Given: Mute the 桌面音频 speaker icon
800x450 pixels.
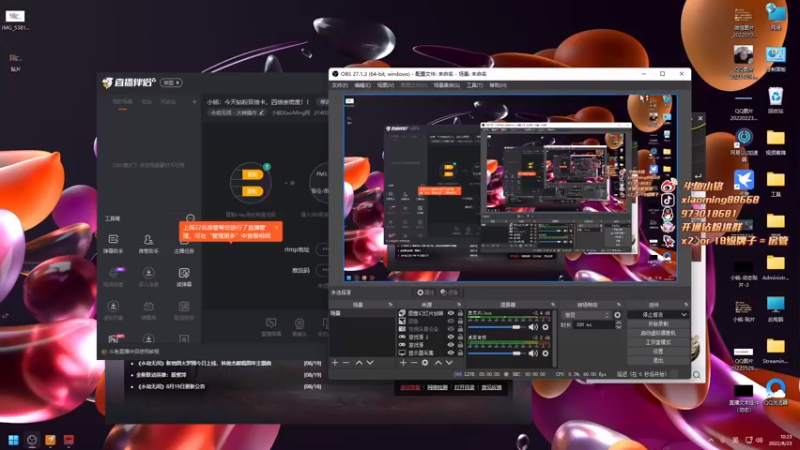Looking at the screenshot, I should click(533, 353).
